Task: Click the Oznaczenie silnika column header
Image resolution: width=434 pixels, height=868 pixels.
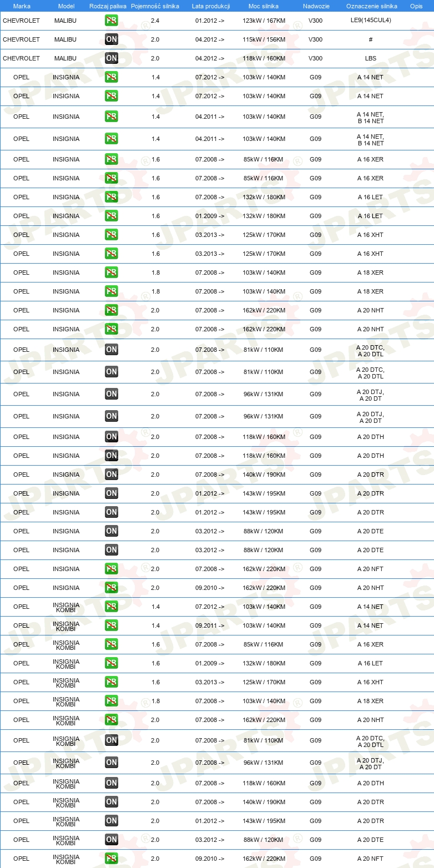Action: pos(371,6)
